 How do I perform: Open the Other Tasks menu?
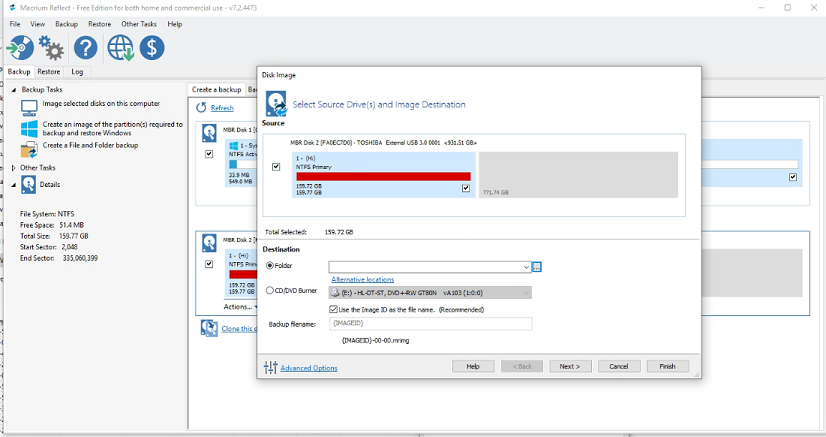pyautogui.click(x=139, y=24)
